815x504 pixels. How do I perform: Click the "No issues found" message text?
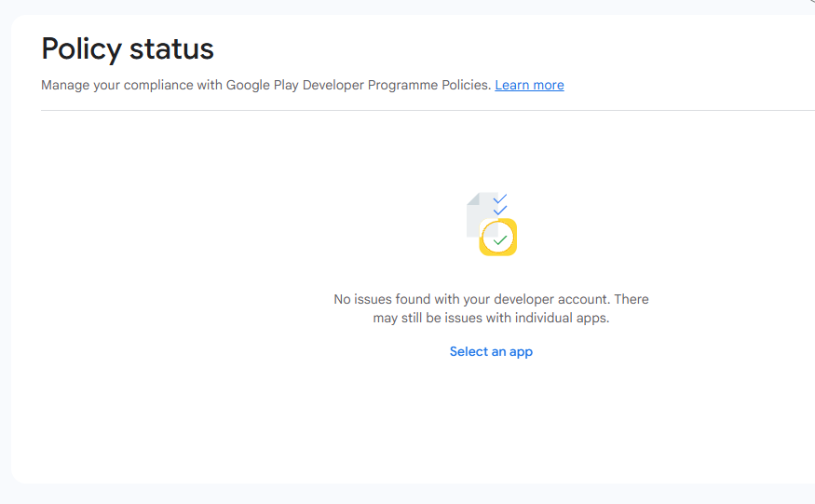(384, 299)
